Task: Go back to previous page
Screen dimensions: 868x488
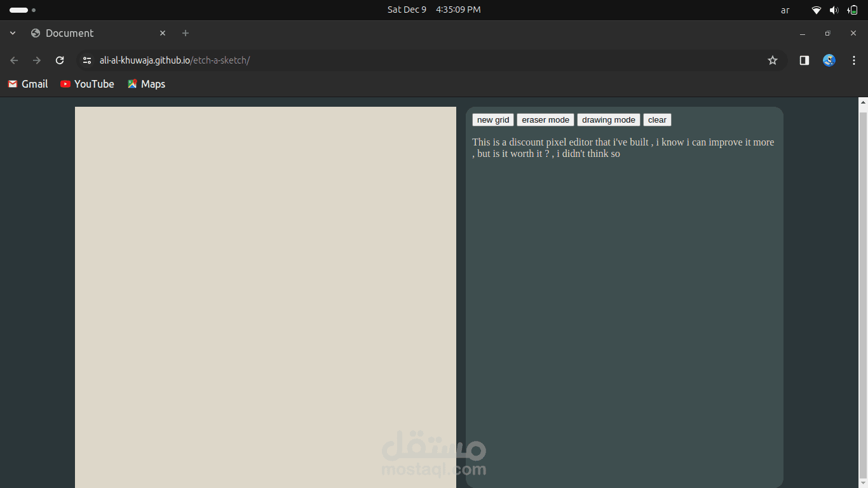Action: pyautogui.click(x=14, y=60)
